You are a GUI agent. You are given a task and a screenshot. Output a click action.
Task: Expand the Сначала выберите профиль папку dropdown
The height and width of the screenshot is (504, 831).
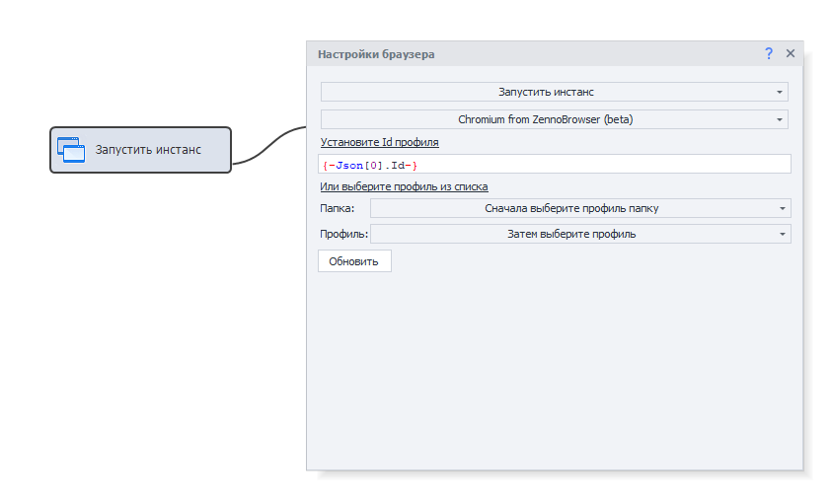570,208
